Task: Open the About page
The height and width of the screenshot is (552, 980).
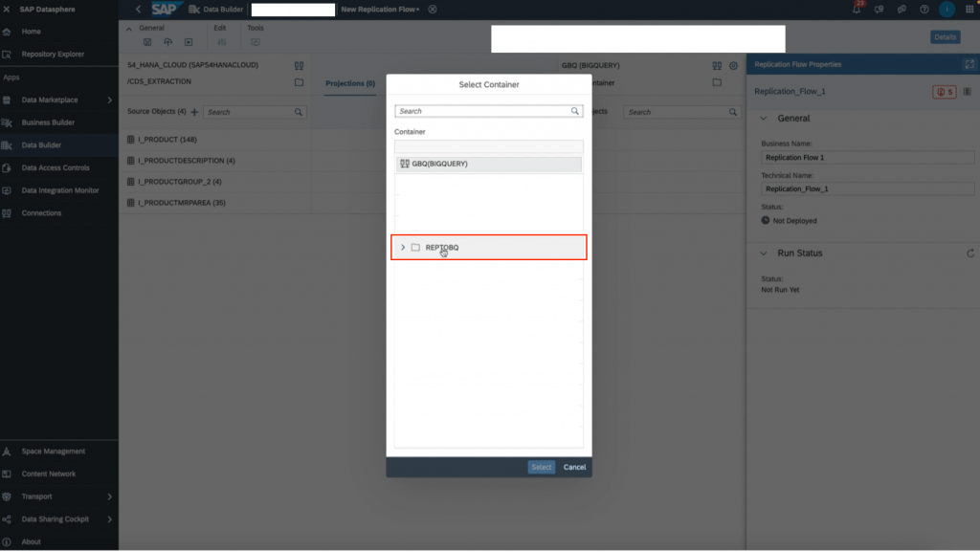Action: coord(31,542)
